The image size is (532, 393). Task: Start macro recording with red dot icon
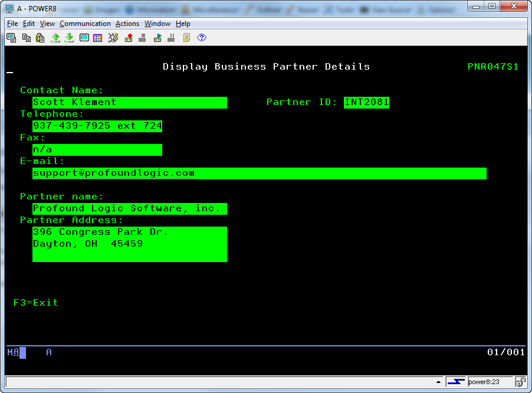(x=129, y=38)
